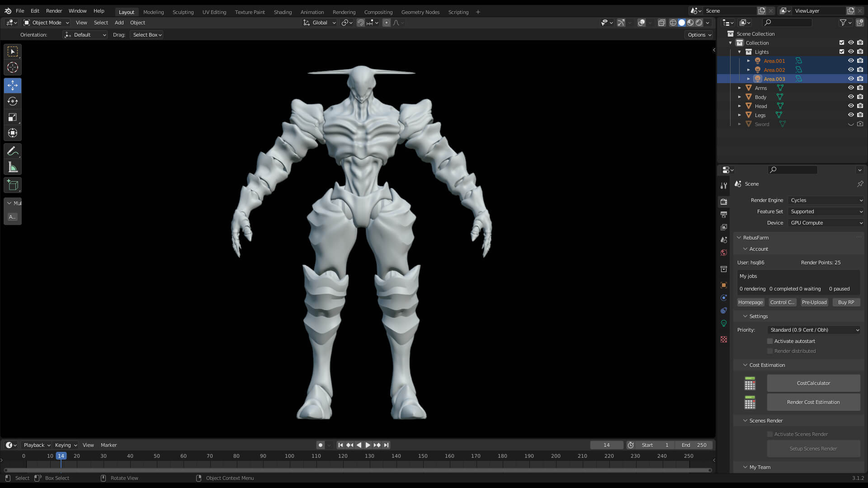Select the Add Cube tool

(x=13, y=185)
